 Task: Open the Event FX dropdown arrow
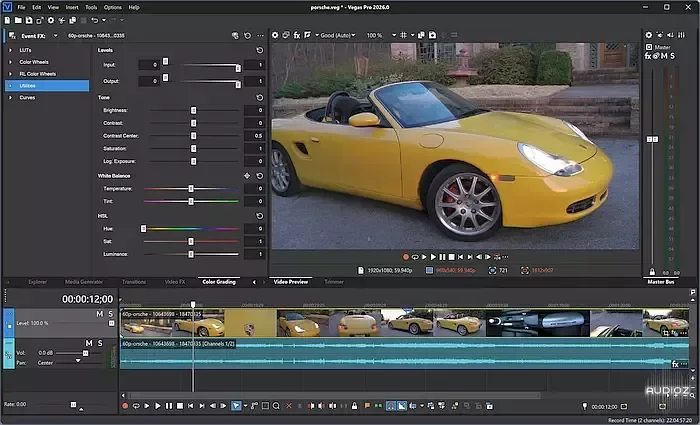click(x=55, y=36)
